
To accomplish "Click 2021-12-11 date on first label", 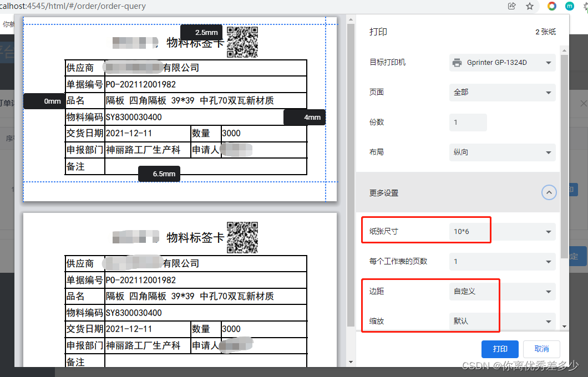I will [129, 134].
